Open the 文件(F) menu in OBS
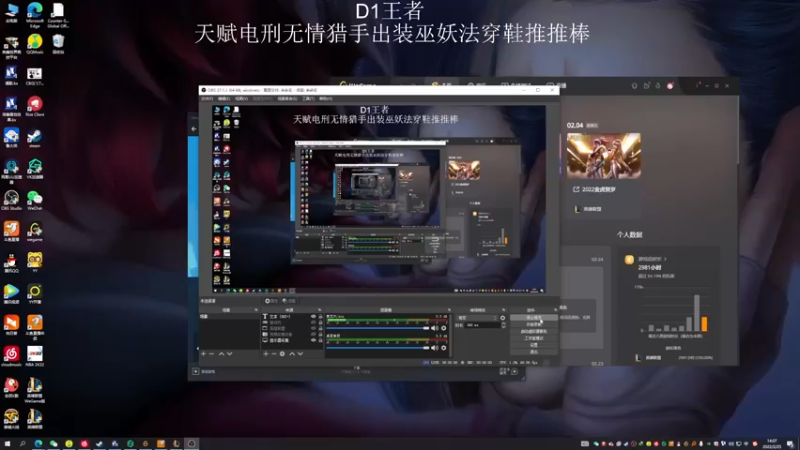Image resolution: width=800 pixels, height=450 pixels. tap(207, 98)
